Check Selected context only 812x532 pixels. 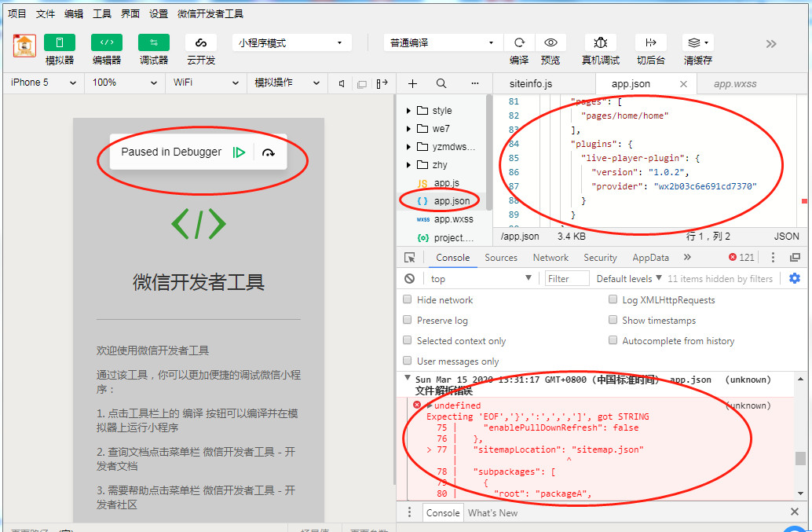[x=408, y=340]
